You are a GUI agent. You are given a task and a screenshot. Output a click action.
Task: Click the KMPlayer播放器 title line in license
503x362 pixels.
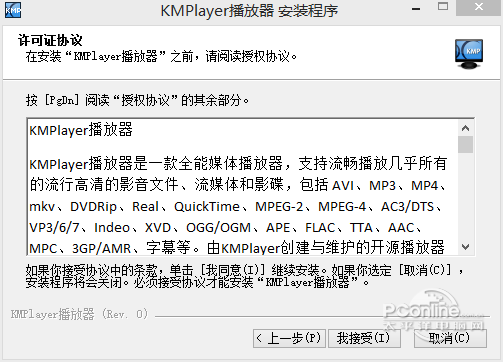(81, 130)
